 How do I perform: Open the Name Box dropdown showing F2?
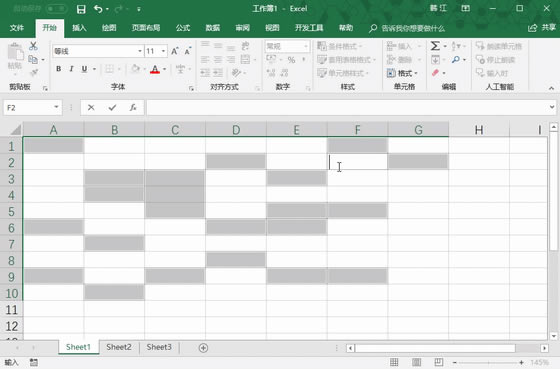click(56, 107)
